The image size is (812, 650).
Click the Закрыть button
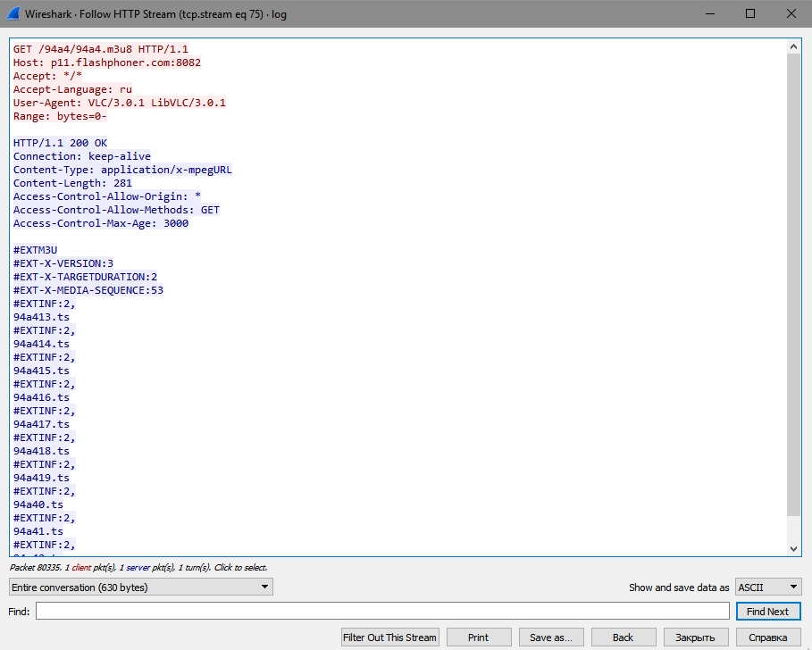[695, 637]
